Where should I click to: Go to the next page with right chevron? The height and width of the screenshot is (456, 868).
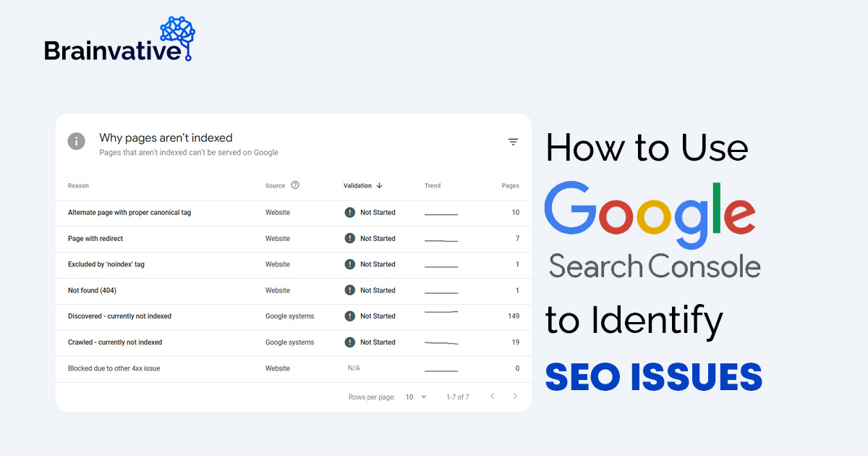click(x=515, y=396)
